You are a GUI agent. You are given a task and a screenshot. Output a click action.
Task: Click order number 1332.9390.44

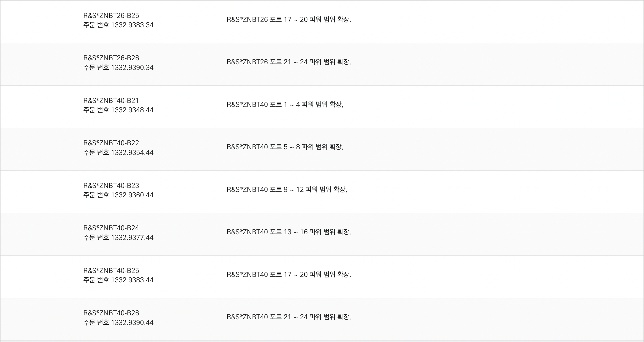pos(118,323)
